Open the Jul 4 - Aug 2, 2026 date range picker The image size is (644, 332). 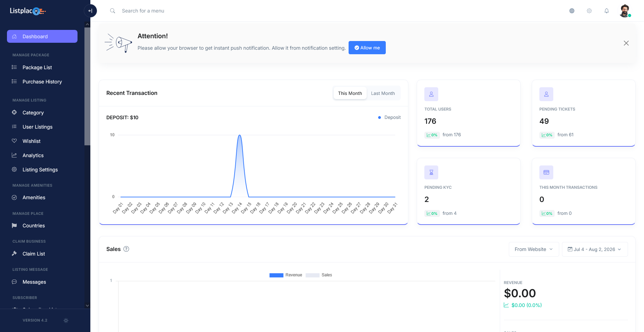(595, 249)
